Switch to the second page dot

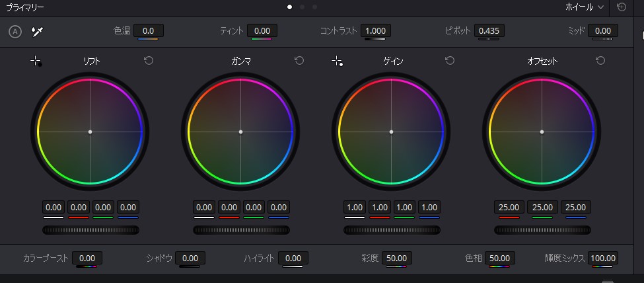click(303, 7)
